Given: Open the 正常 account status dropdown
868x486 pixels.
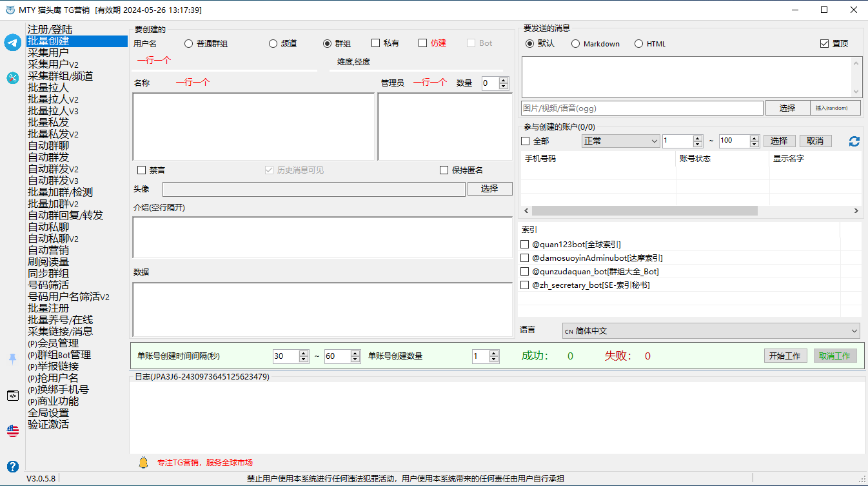Looking at the screenshot, I should tap(620, 141).
